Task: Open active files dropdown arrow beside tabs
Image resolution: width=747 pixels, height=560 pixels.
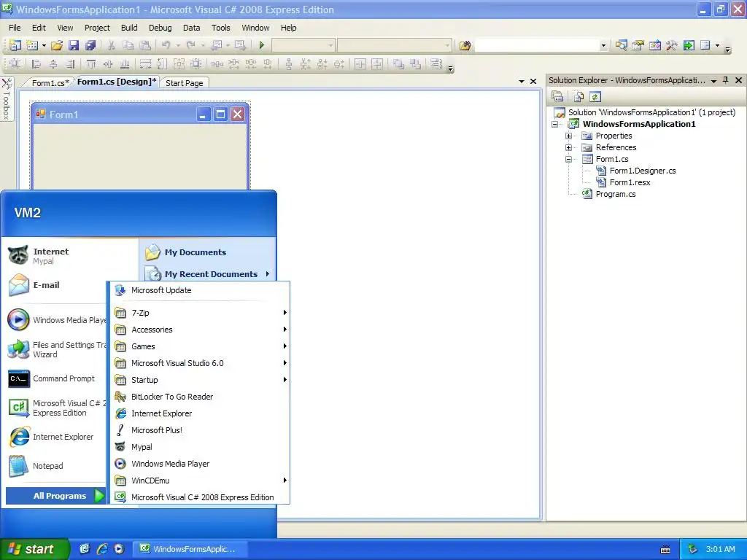Action: coord(521,82)
